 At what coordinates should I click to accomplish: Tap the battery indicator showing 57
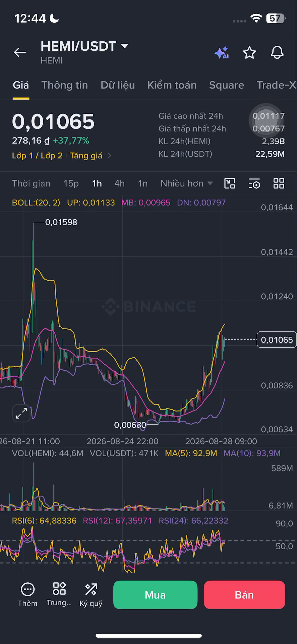tap(276, 18)
